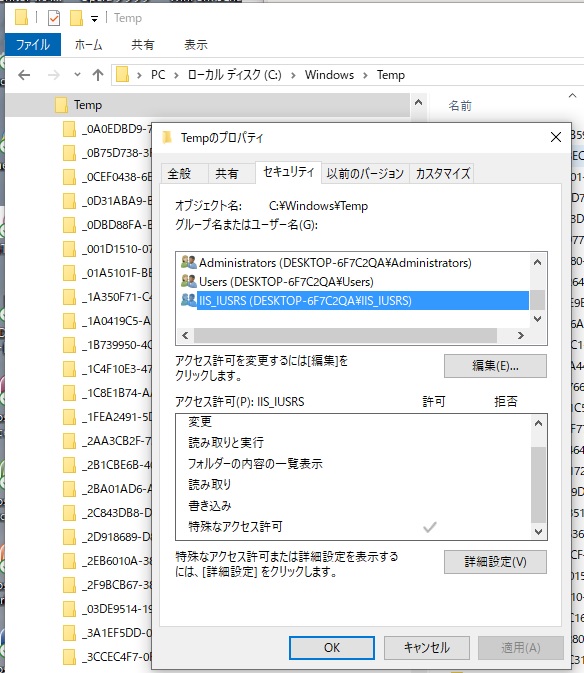The height and width of the screenshot is (673, 584).
Task: Switch to the カスタマイズ tab
Action: pyautogui.click(x=442, y=174)
